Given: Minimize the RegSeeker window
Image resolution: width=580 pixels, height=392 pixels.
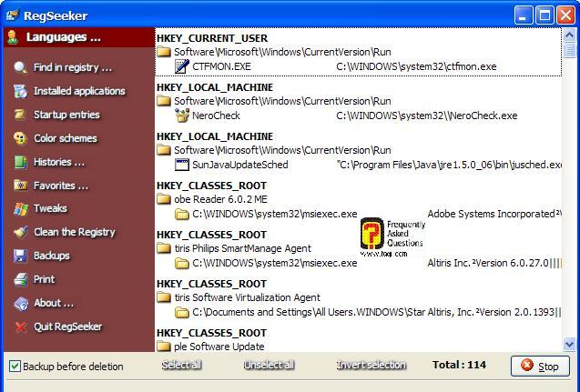Looking at the screenshot, I should click(523, 15).
